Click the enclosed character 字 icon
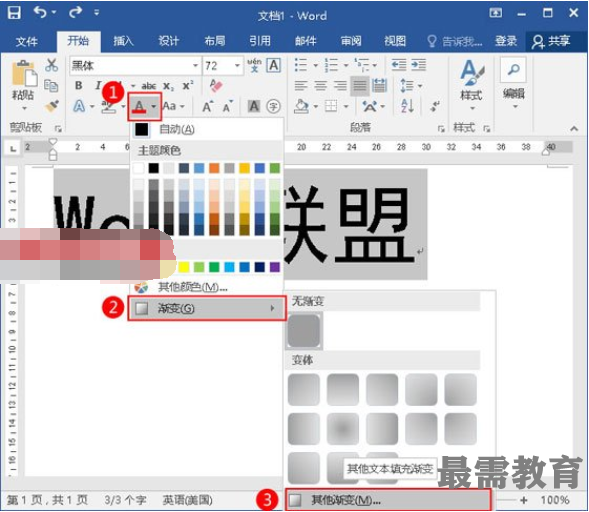 (273, 106)
